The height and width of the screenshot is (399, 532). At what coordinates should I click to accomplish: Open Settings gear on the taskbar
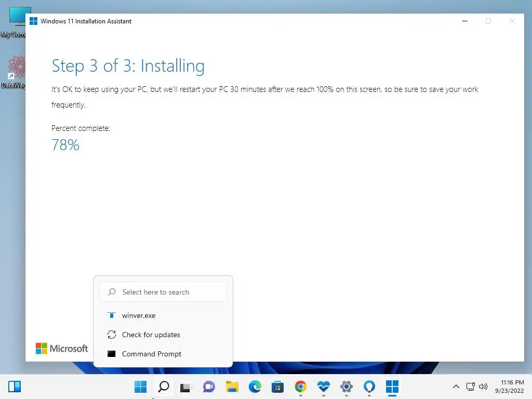pos(347,387)
